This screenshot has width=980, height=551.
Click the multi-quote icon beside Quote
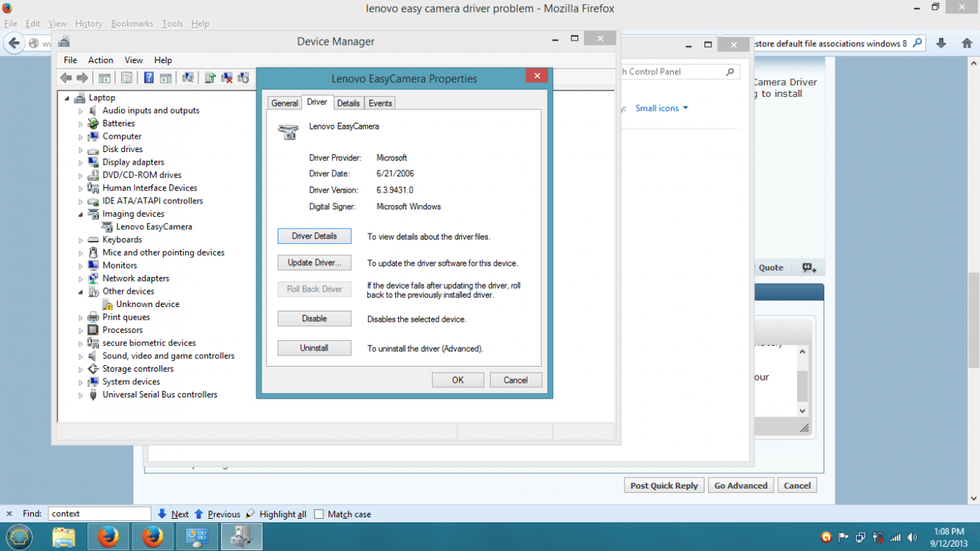[x=809, y=268]
